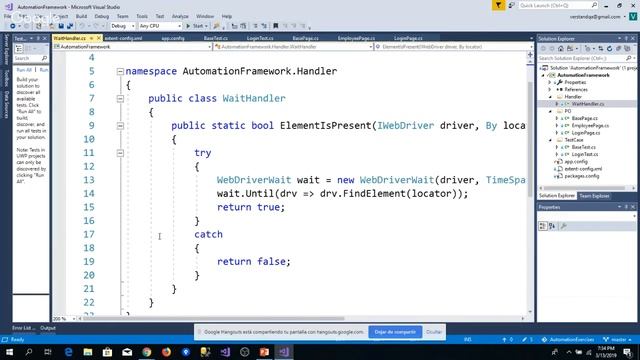Click the Windows Start button
Image resolution: width=640 pixels, height=360 pixels.
(x=9, y=352)
